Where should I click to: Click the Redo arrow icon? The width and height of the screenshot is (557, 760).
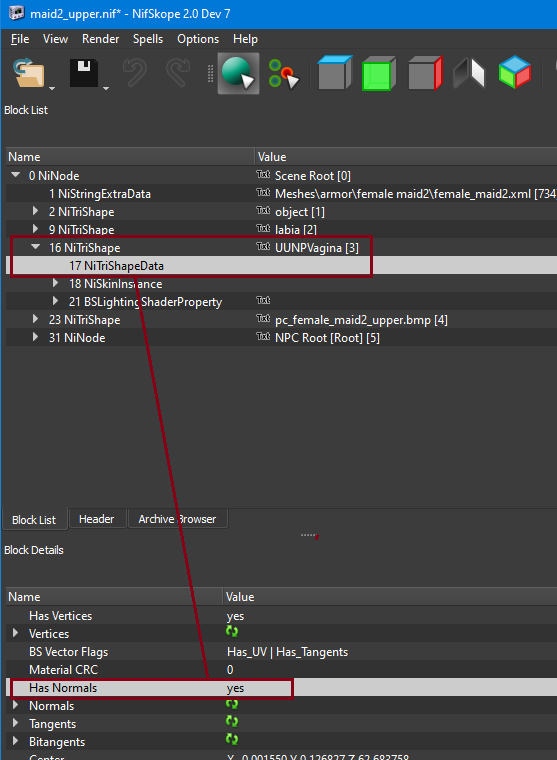(x=178, y=73)
